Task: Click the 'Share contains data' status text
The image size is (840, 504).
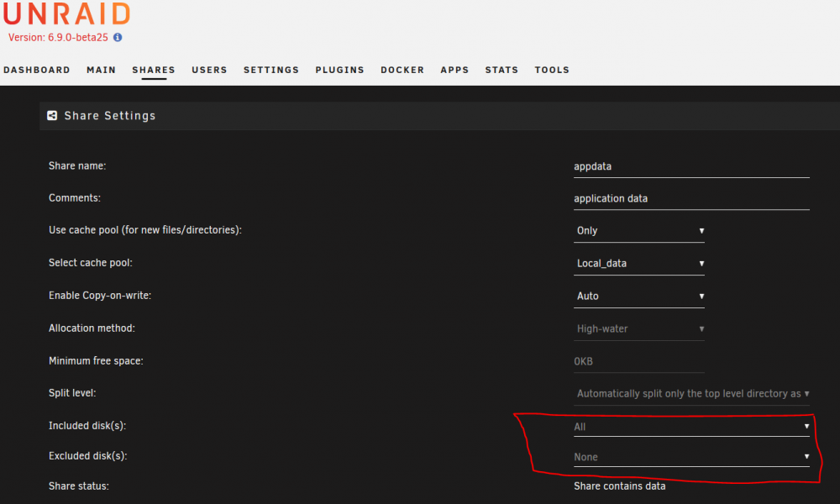Action: (x=619, y=486)
